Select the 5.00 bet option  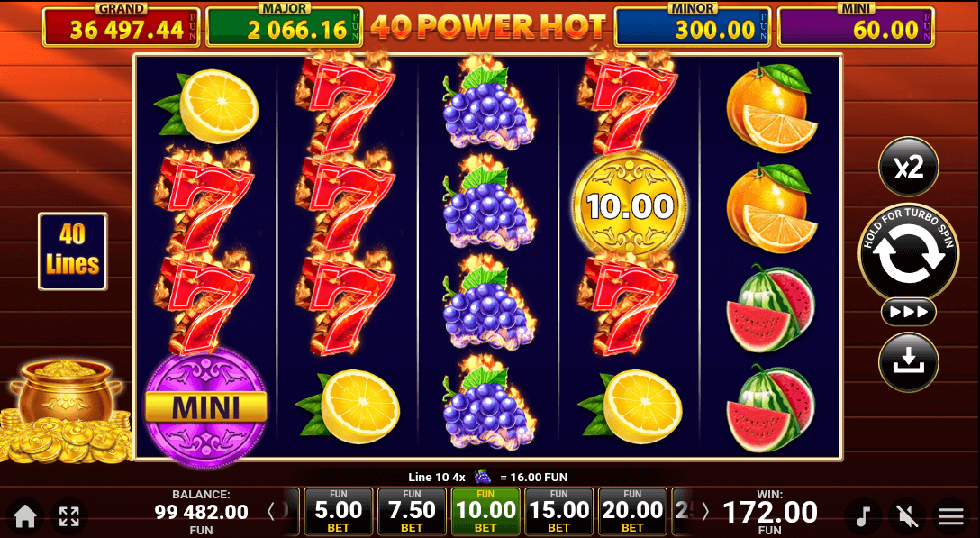[338, 512]
